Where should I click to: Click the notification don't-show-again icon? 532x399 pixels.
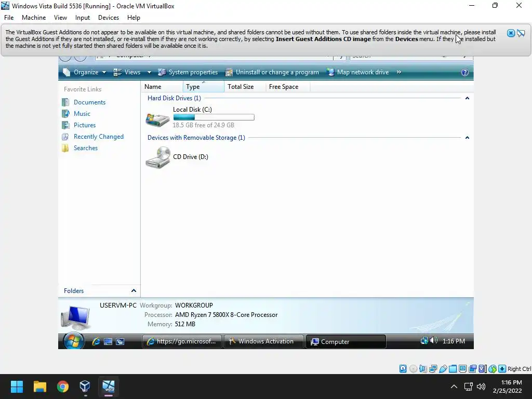(521, 33)
